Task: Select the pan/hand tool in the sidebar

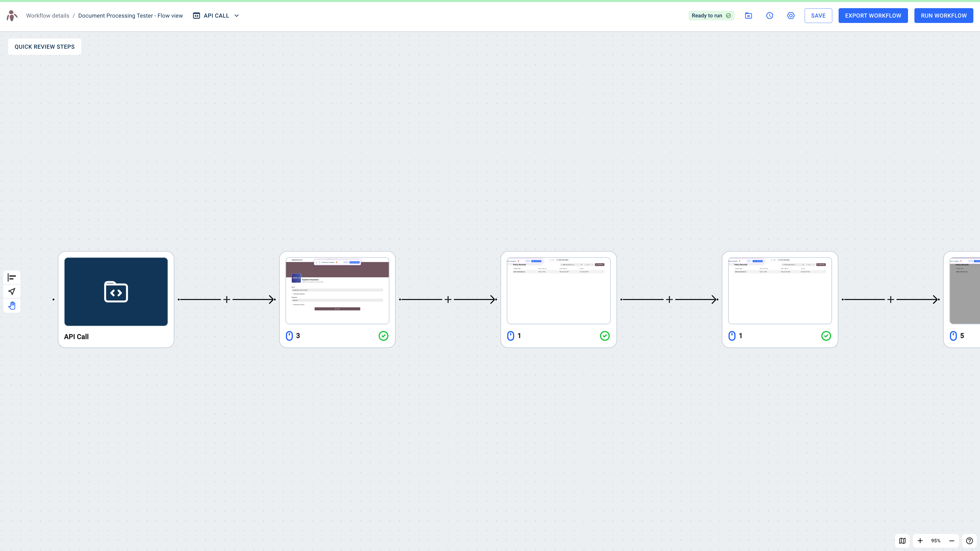Action: [x=12, y=305]
